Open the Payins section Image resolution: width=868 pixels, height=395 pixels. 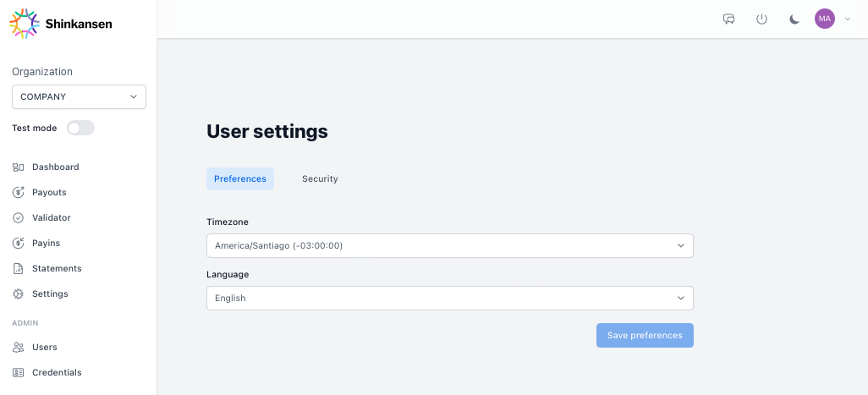pos(46,243)
